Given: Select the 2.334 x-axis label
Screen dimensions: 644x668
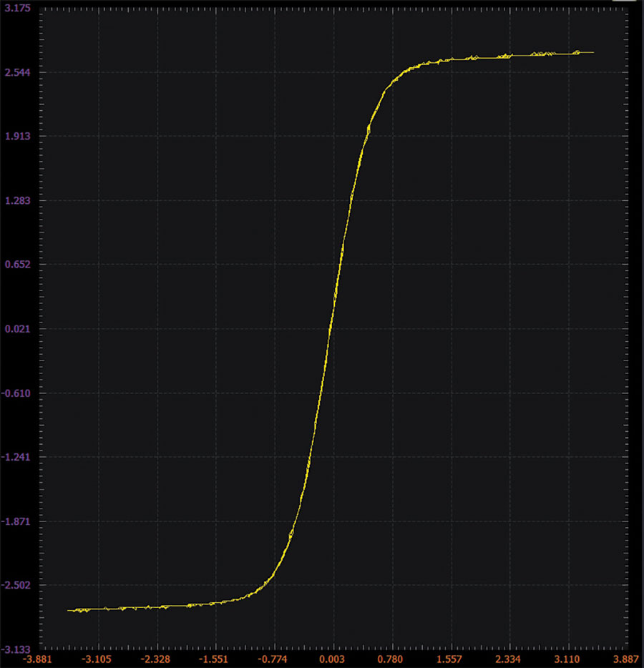Looking at the screenshot, I should (507, 659).
